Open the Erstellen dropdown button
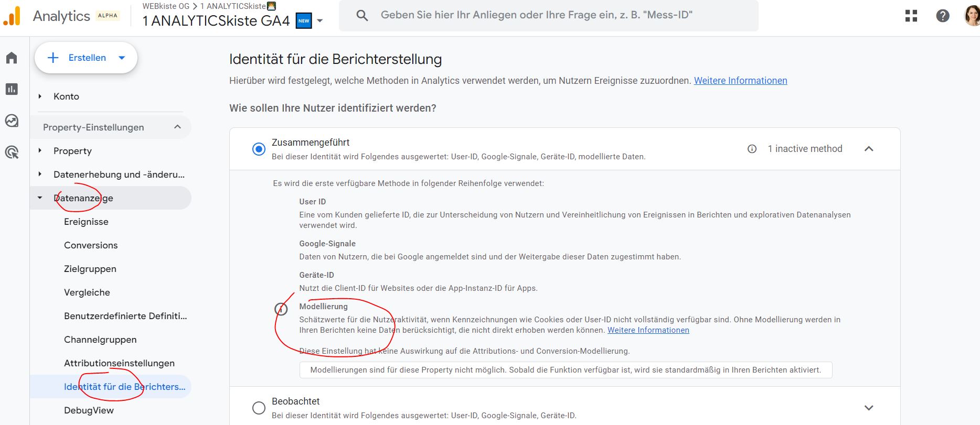The height and width of the screenshot is (425, 980). pyautogui.click(x=86, y=58)
